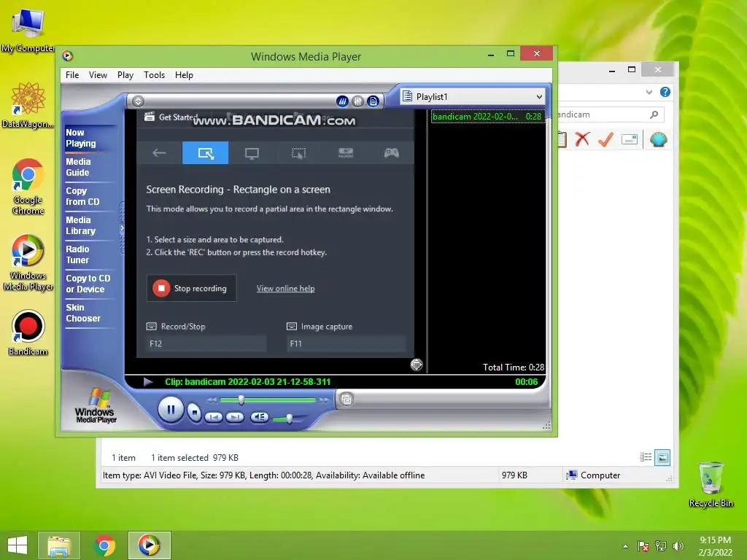The height and width of the screenshot is (560, 747).
Task: Click the Computer label in Explorer status bar
Action: 600,475
